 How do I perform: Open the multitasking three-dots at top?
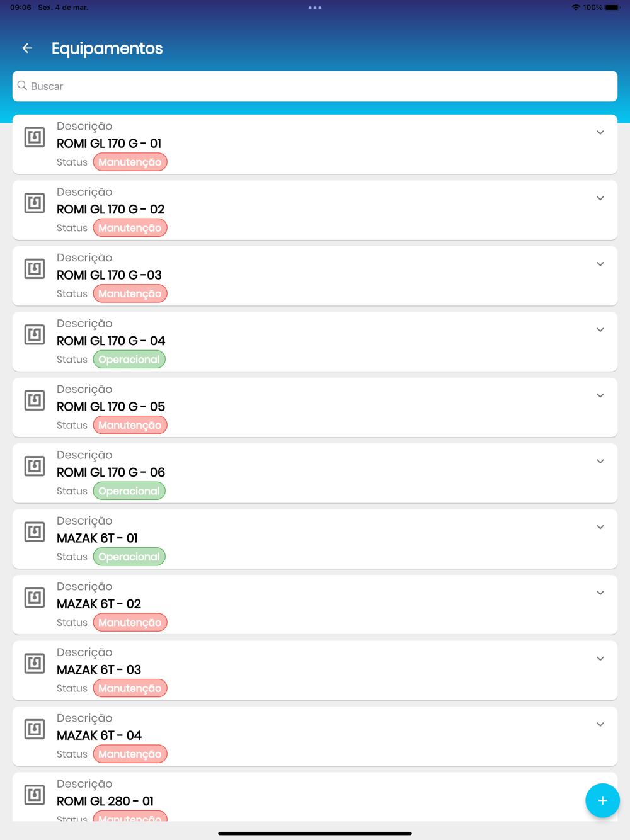pyautogui.click(x=315, y=8)
